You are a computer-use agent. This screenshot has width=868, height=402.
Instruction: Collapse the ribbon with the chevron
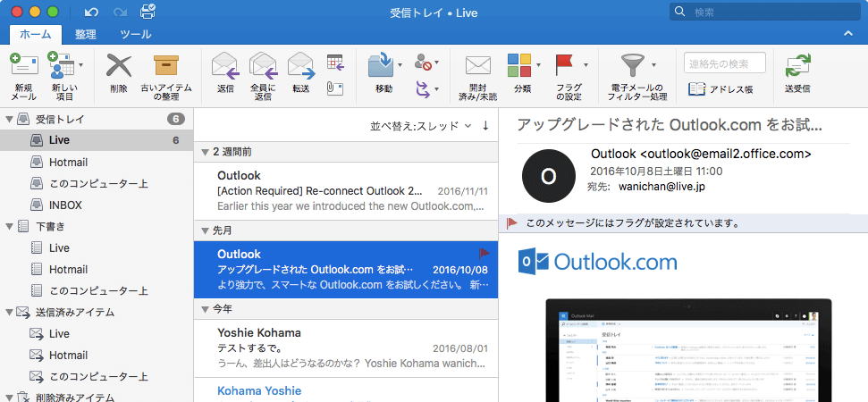tap(847, 34)
